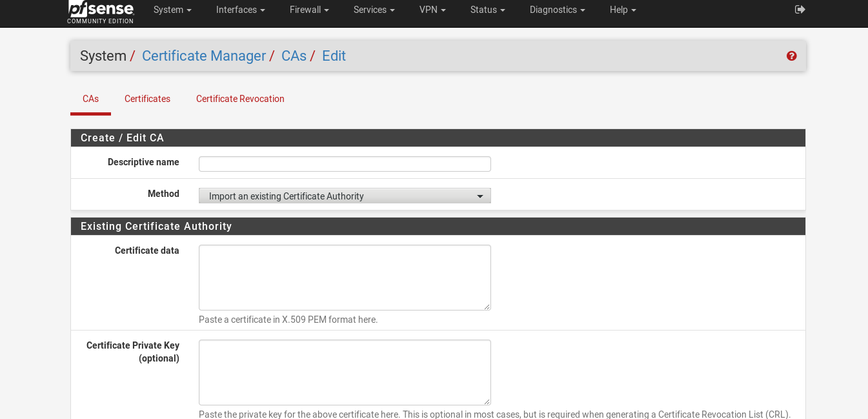
Task: Switch to the Certificates tab
Action: tap(147, 99)
